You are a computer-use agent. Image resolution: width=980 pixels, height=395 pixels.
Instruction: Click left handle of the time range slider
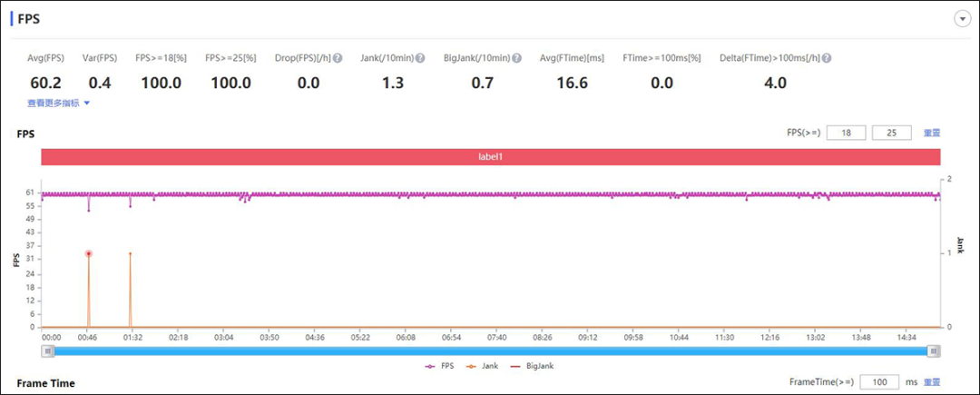tap(46, 351)
